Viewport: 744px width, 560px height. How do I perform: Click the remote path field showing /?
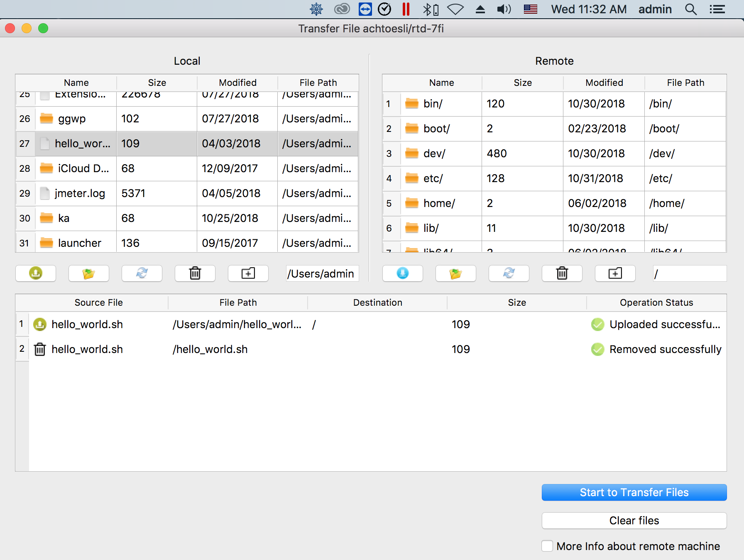689,273
